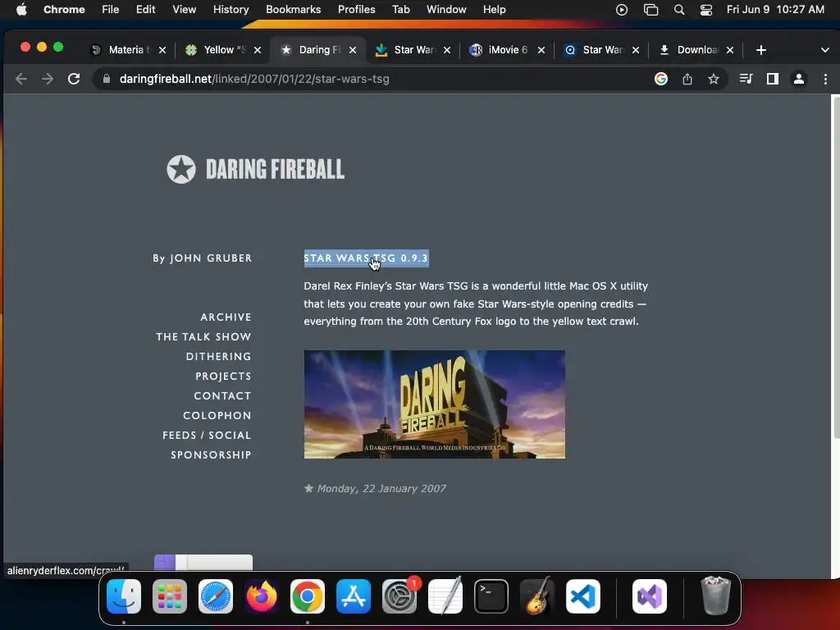Open Chrome in the dock

click(308, 596)
